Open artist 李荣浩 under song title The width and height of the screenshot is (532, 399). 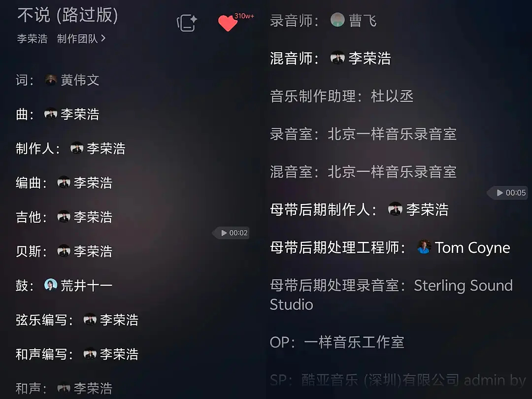pos(32,39)
